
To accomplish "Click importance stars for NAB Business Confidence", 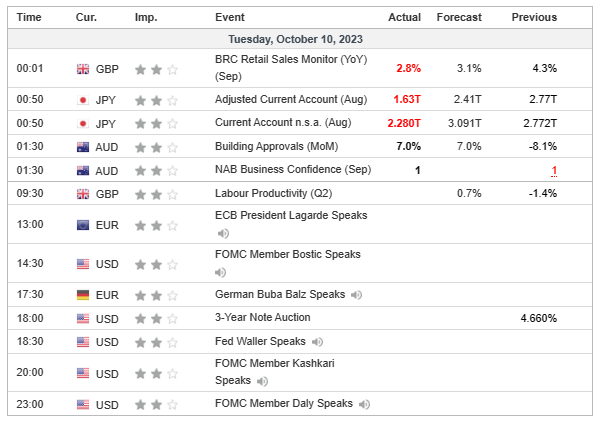I will click(156, 170).
